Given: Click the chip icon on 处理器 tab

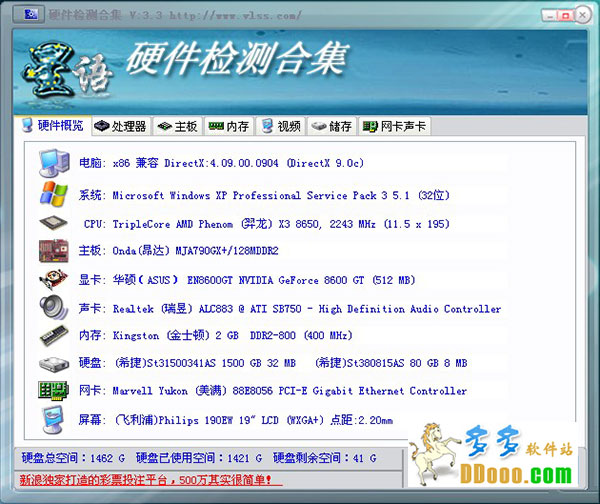Looking at the screenshot, I should pyautogui.click(x=102, y=126).
